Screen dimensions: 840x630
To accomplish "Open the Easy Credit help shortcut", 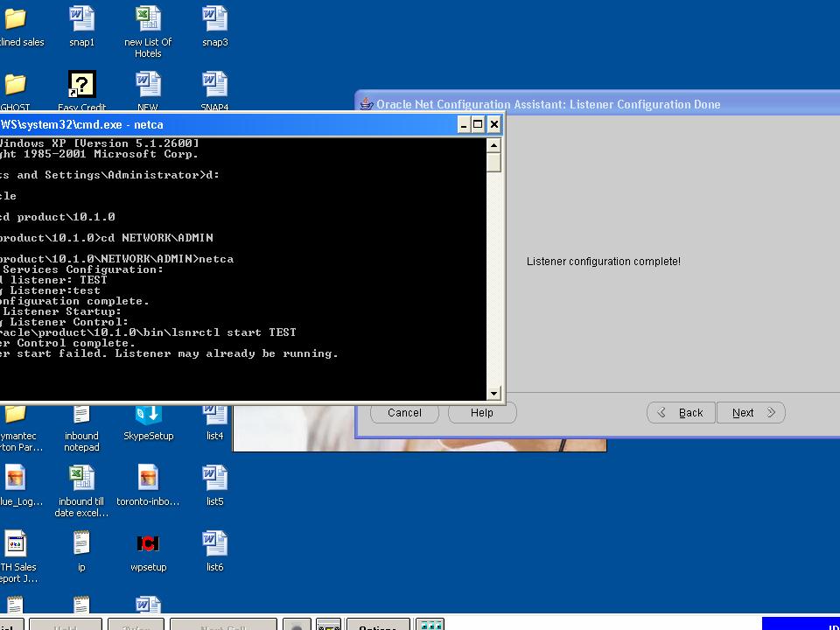I will pos(81,85).
